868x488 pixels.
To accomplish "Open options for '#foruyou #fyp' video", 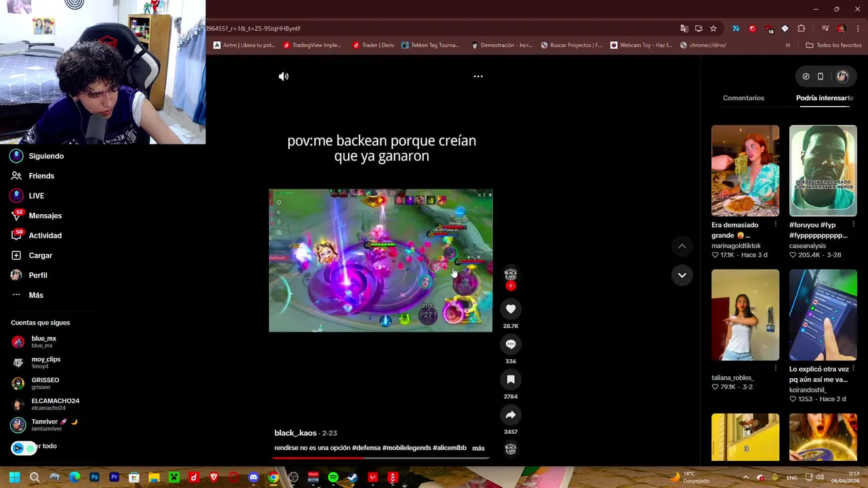I will [x=853, y=224].
